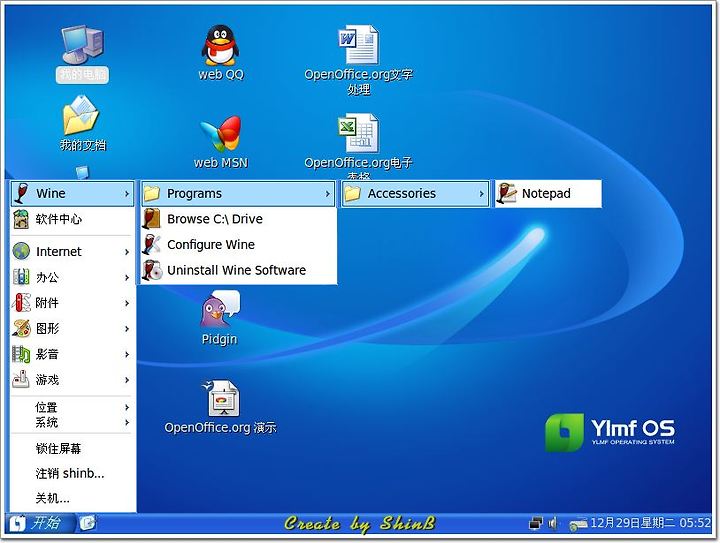
Task: Click the Accessories (附件) knife icon
Action: 21,302
